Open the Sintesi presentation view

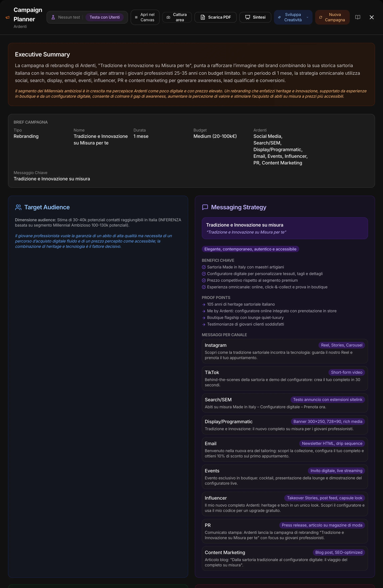pos(255,17)
